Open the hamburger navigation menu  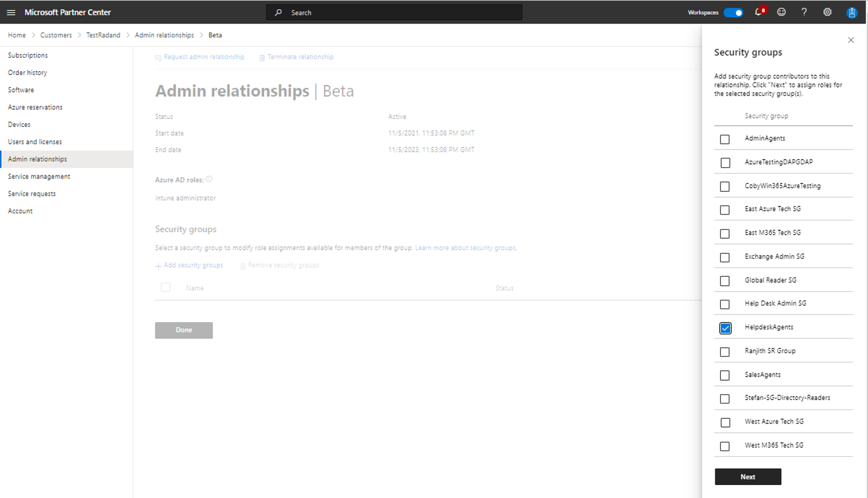[x=11, y=12]
